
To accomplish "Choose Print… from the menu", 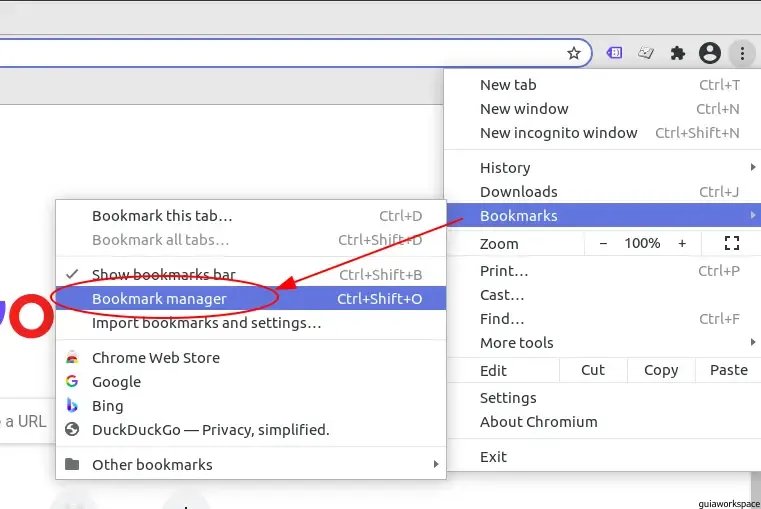I will point(603,271).
